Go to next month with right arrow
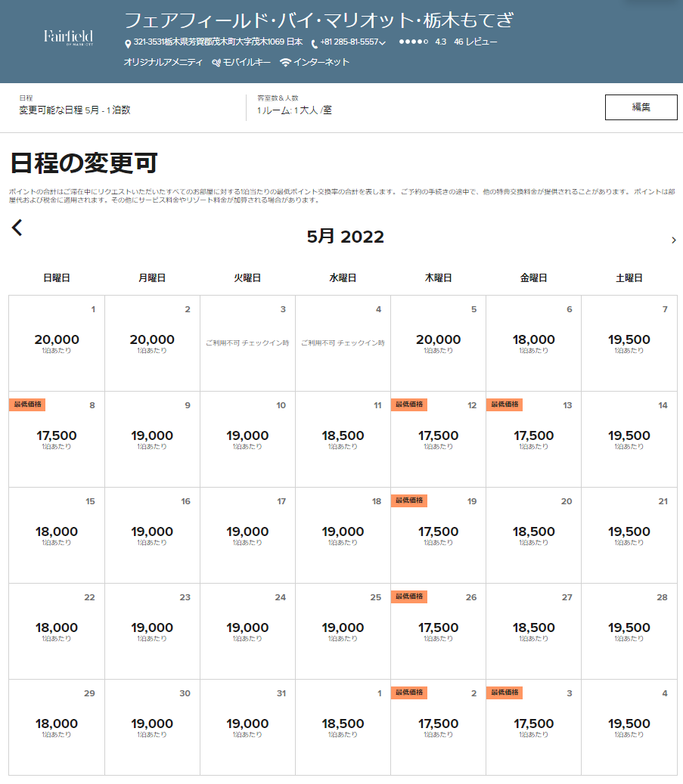Screen dimensions: 683x784 pyautogui.click(x=673, y=240)
